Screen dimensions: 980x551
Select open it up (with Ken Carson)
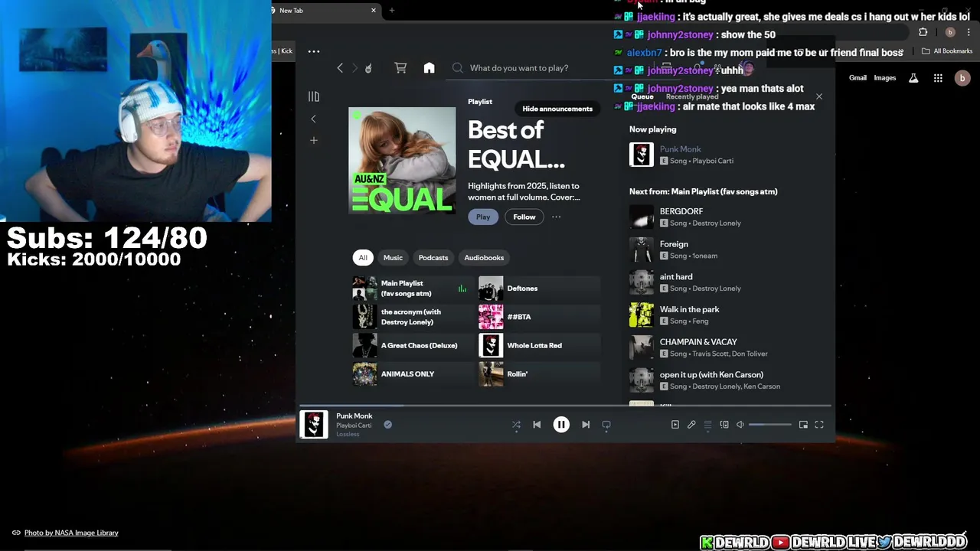coord(726,380)
